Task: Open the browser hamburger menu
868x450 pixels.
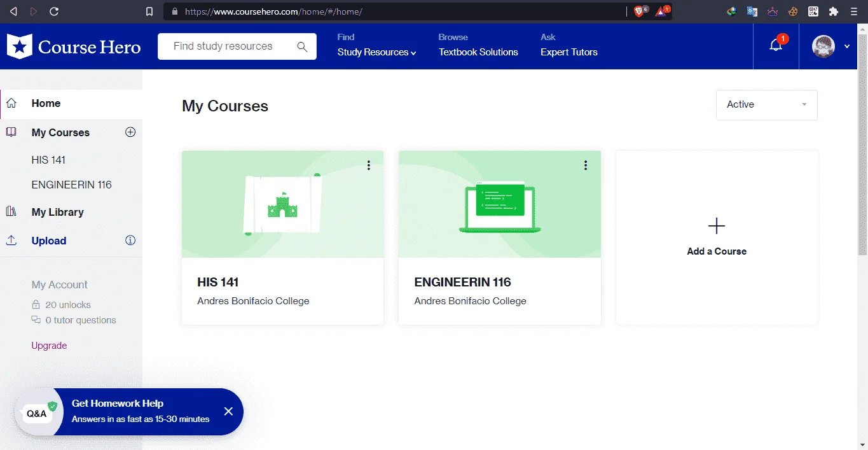Action: click(x=854, y=11)
